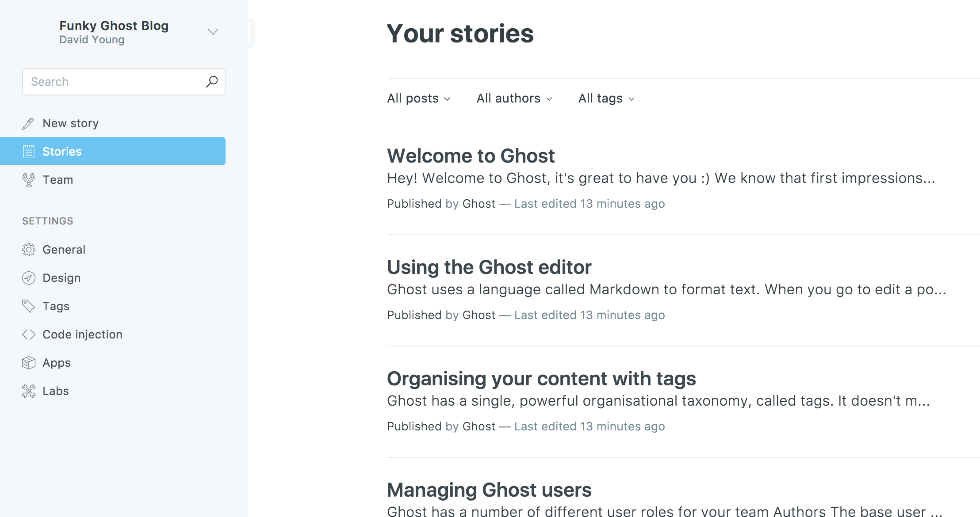
Task: Open Organising your content with tags post
Action: 541,379
